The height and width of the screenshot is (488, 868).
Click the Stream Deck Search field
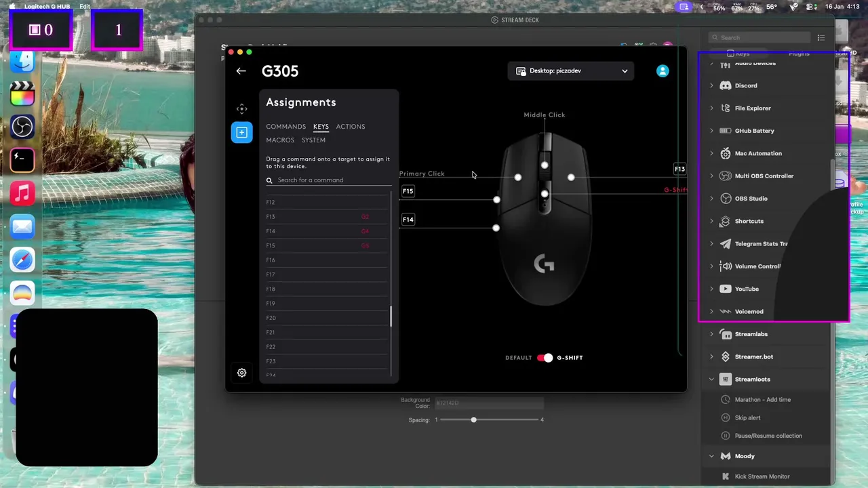(x=759, y=38)
